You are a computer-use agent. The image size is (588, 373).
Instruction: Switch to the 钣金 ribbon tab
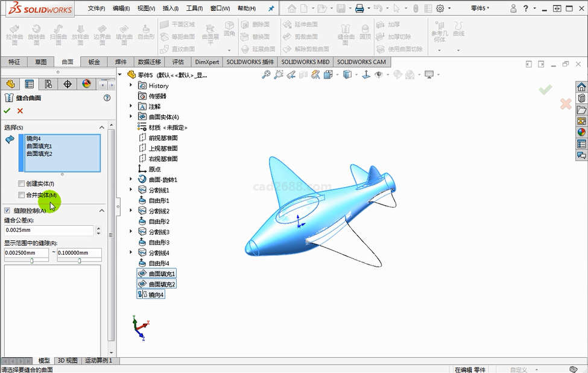(x=94, y=62)
